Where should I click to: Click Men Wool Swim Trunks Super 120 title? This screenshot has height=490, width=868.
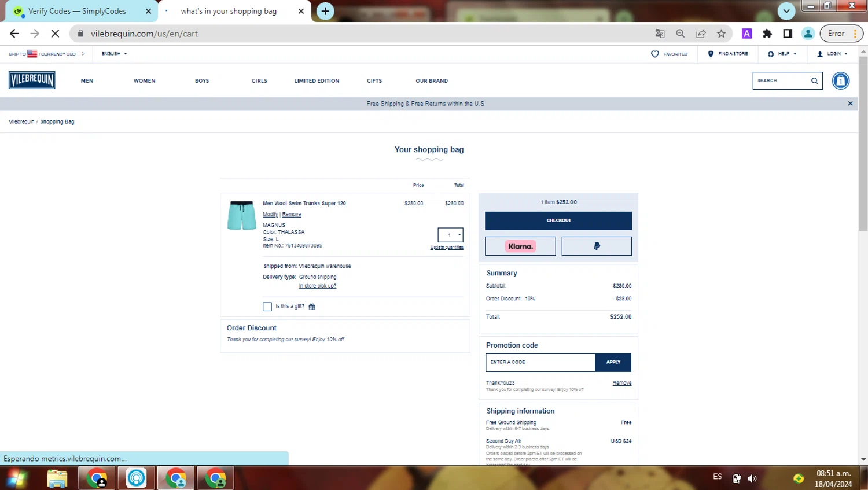pyautogui.click(x=304, y=204)
